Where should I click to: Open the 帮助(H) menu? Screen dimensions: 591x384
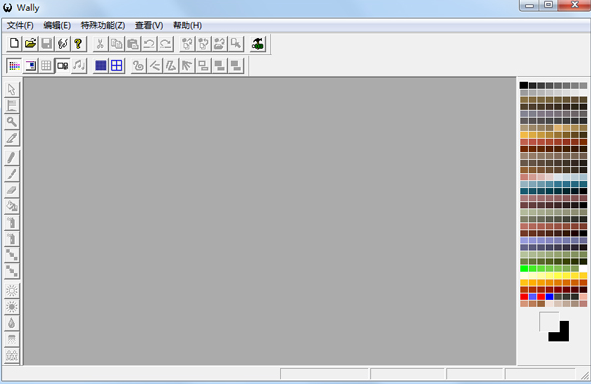coord(187,25)
